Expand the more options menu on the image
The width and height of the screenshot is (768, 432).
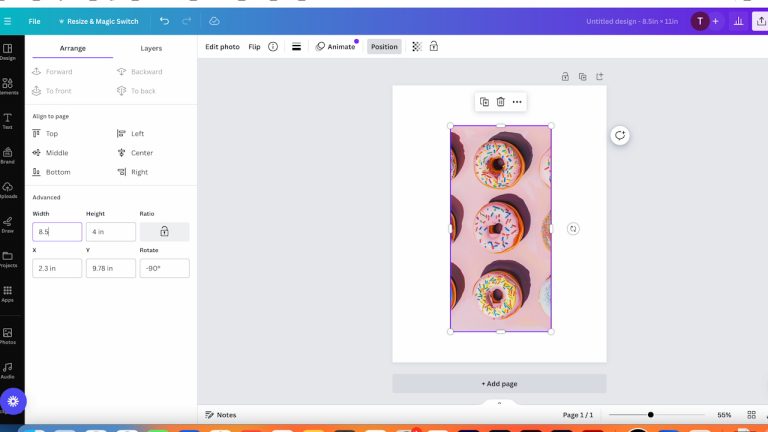tap(517, 102)
